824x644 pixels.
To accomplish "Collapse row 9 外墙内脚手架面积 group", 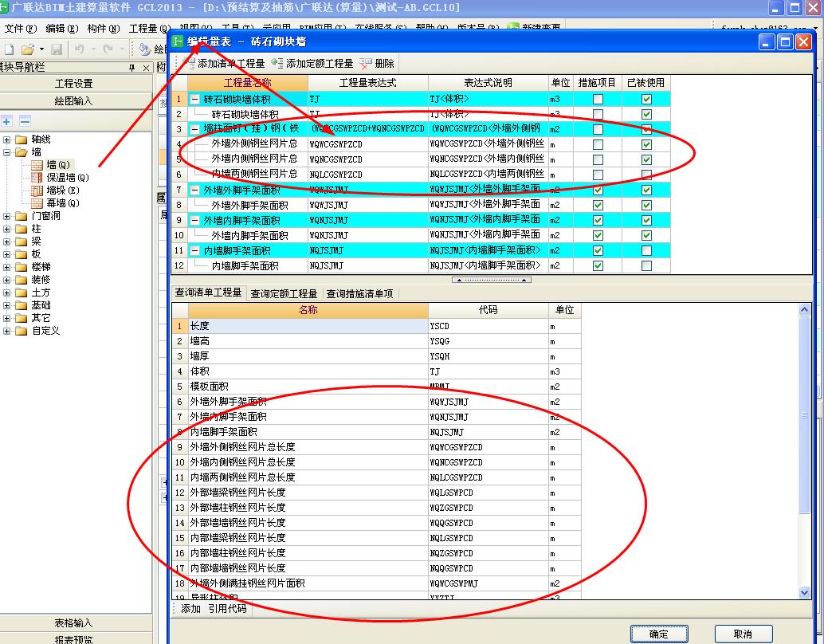I will tap(195, 220).
